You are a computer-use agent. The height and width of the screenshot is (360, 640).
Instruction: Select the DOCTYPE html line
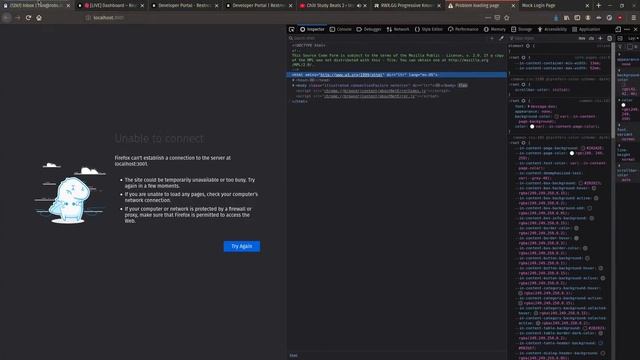(x=309, y=45)
